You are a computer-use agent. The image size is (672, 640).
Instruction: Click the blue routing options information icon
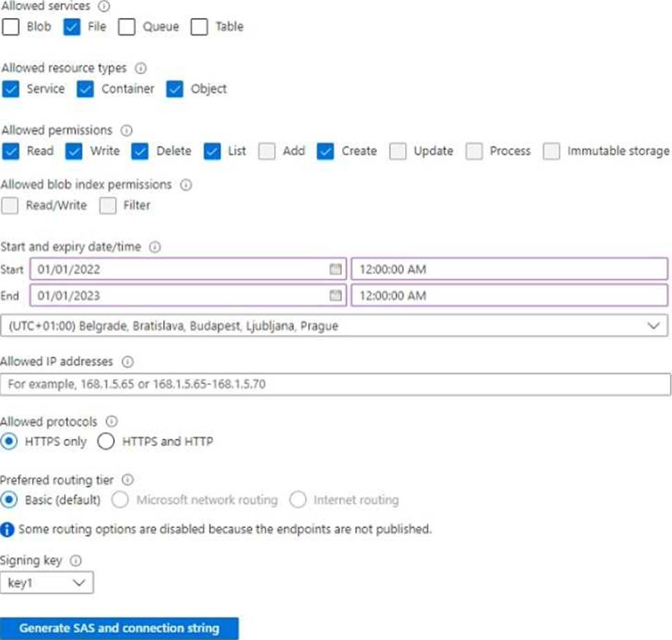(x=8, y=529)
